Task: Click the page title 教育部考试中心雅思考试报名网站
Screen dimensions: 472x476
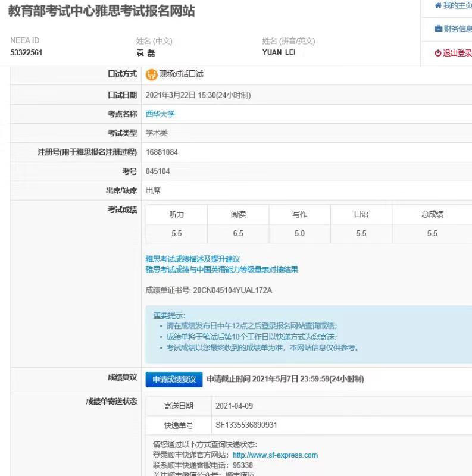Action: point(101,11)
